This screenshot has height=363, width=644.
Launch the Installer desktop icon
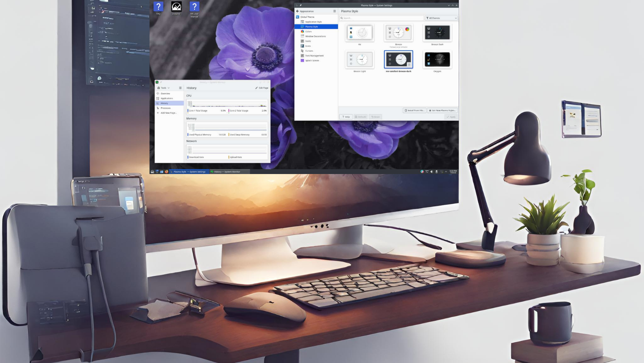176,8
